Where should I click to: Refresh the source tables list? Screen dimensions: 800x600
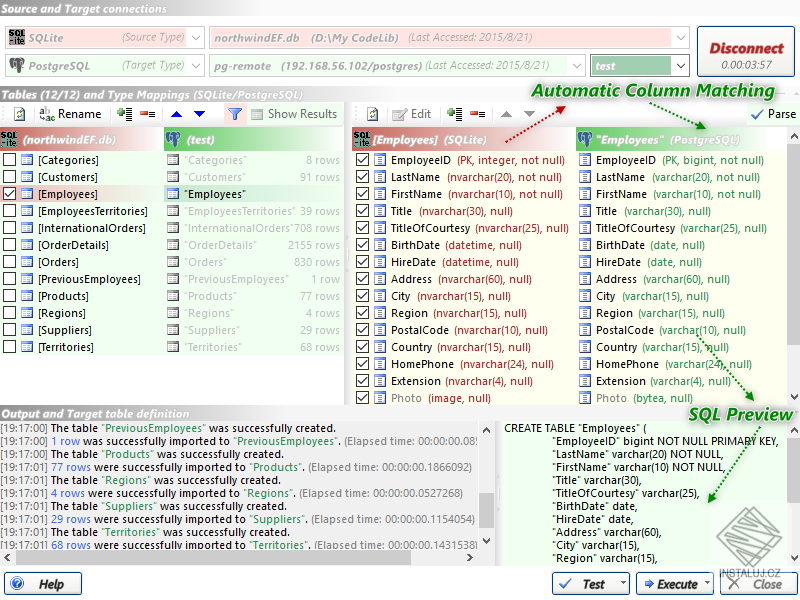pyautogui.click(x=19, y=114)
